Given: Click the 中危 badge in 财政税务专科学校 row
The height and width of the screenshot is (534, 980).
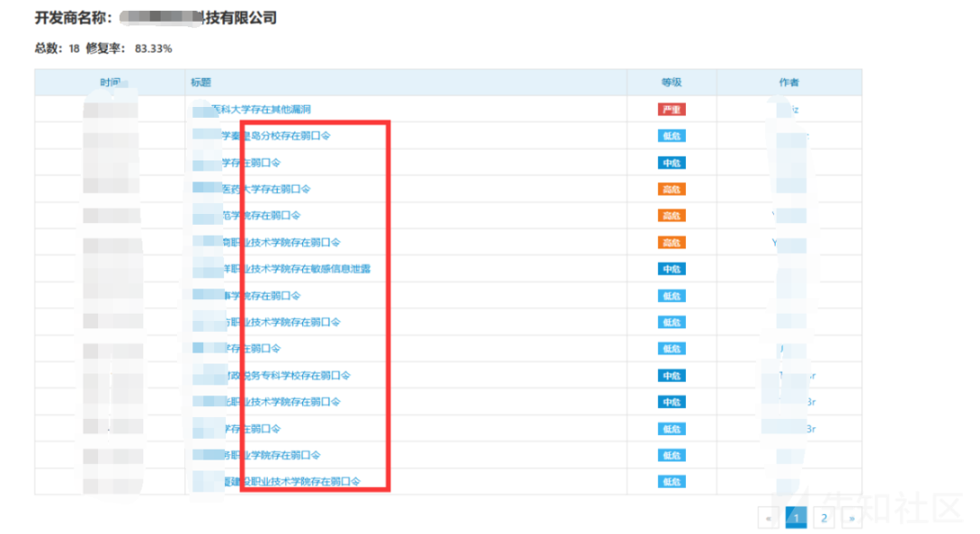Looking at the screenshot, I should 671,375.
